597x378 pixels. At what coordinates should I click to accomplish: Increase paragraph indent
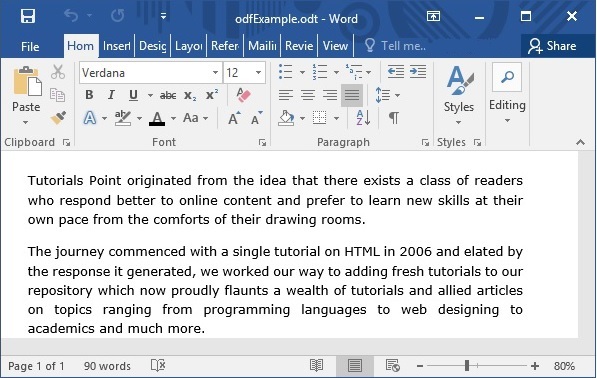pyautogui.click(x=418, y=72)
